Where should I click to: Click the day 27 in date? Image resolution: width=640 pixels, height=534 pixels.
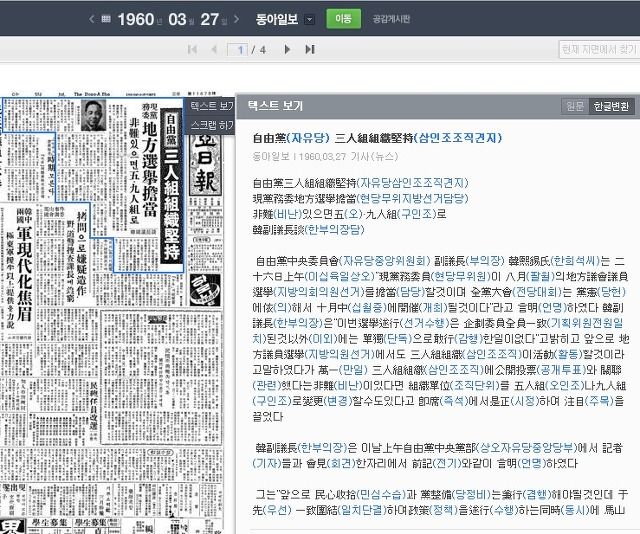point(210,19)
